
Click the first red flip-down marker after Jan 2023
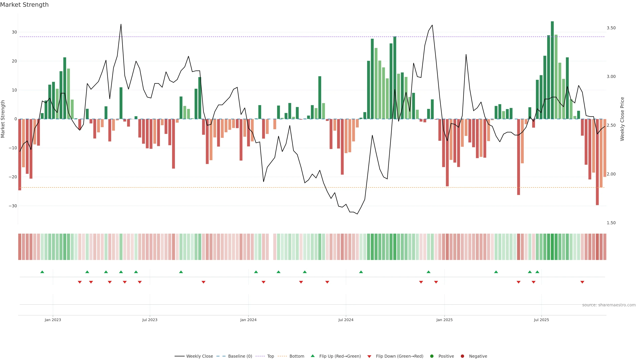tap(80, 282)
